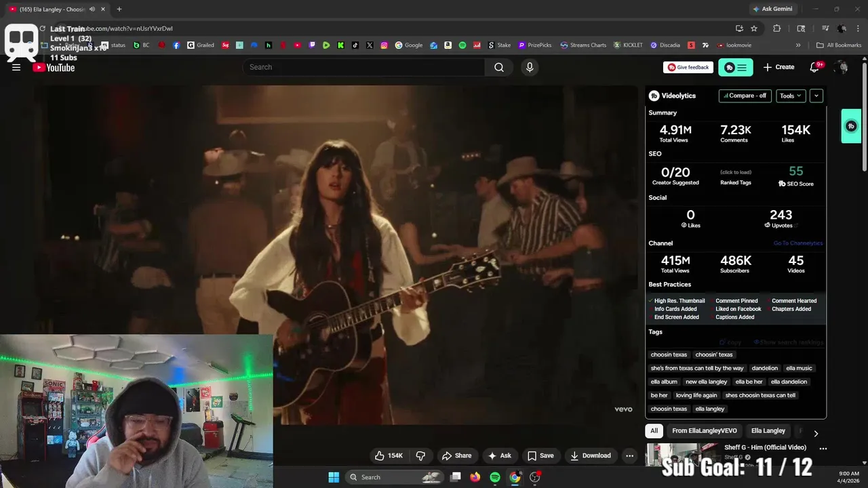Switch to Chrome in the taskbar
The width and height of the screenshot is (868, 488).
[x=515, y=477]
